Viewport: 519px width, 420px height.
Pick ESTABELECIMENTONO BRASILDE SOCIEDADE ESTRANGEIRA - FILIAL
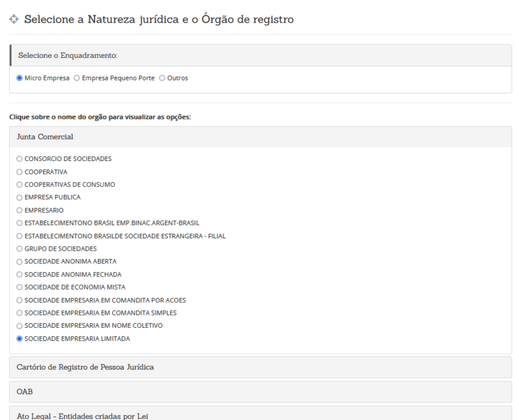pos(19,236)
